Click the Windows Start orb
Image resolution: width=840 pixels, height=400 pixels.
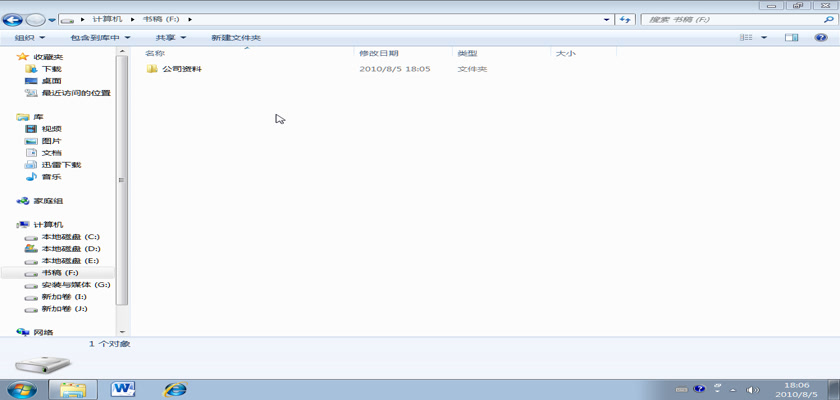(22, 388)
